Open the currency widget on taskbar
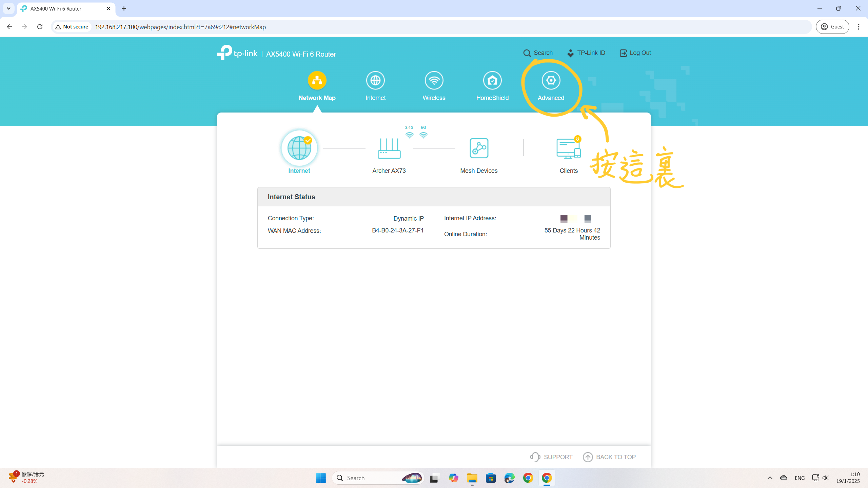This screenshot has width=868, height=488. [26, 477]
